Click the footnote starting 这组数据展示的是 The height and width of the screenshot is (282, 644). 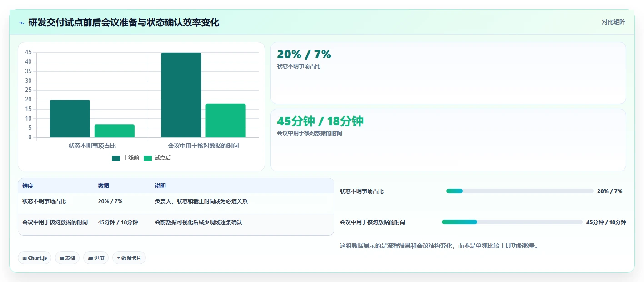point(439,246)
